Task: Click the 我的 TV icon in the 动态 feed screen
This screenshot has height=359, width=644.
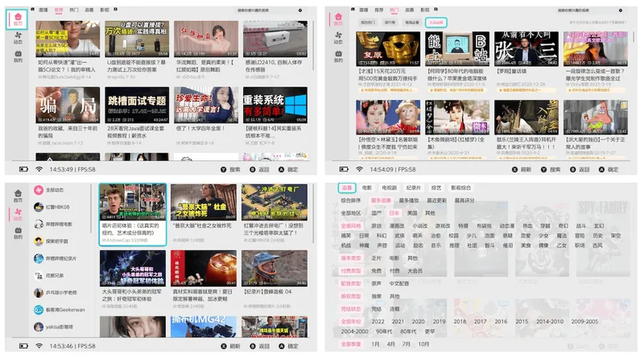Action: coord(18,230)
